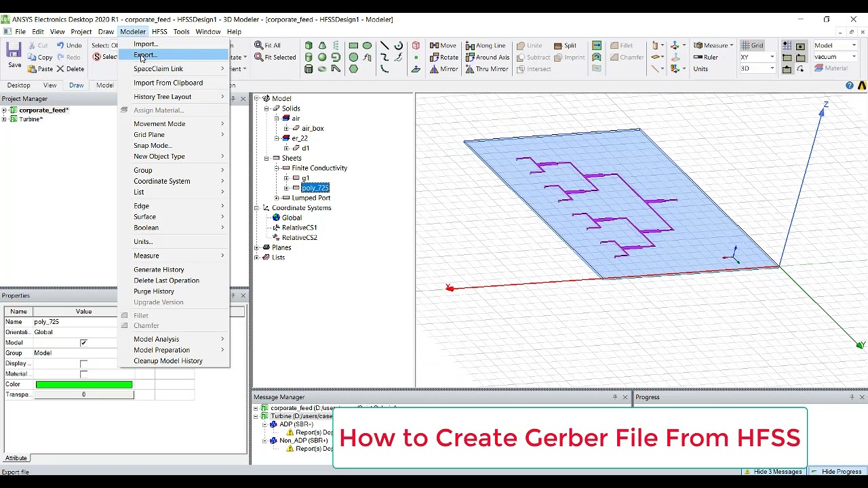
Task: Select Import From Clipboard menu entry
Action: click(x=174, y=83)
